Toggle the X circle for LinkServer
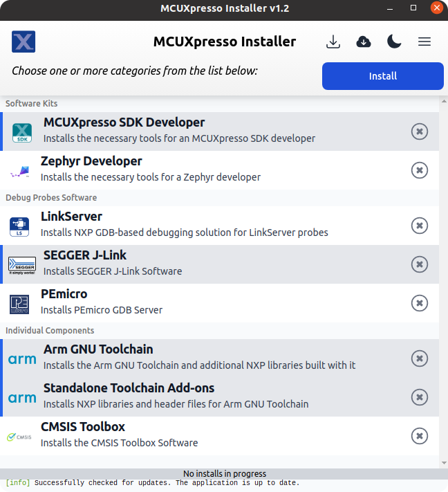This screenshot has width=448, height=492. point(419,226)
